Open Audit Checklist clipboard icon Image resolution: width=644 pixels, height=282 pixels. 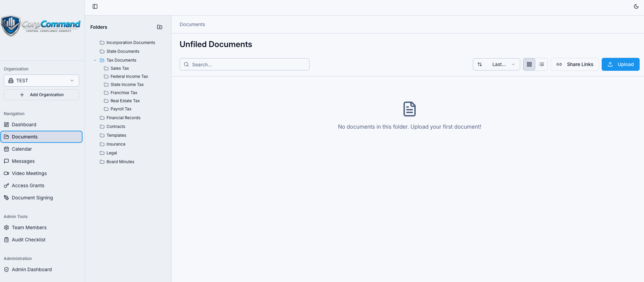pos(6,240)
